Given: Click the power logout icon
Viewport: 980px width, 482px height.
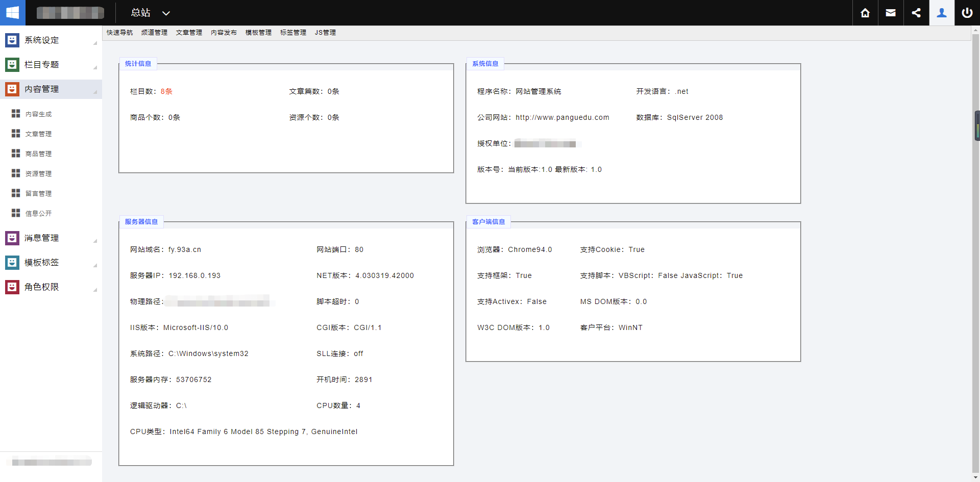Looking at the screenshot, I should (x=967, y=13).
